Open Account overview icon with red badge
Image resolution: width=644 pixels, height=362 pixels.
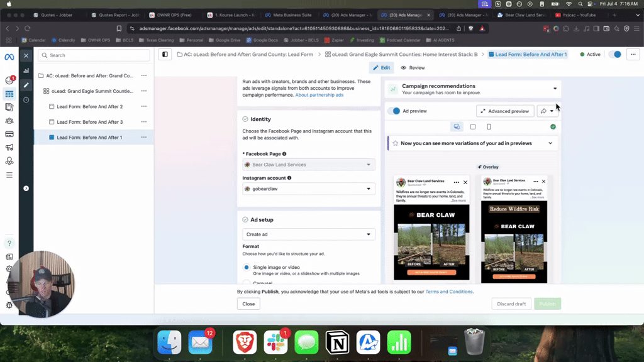coord(9,80)
